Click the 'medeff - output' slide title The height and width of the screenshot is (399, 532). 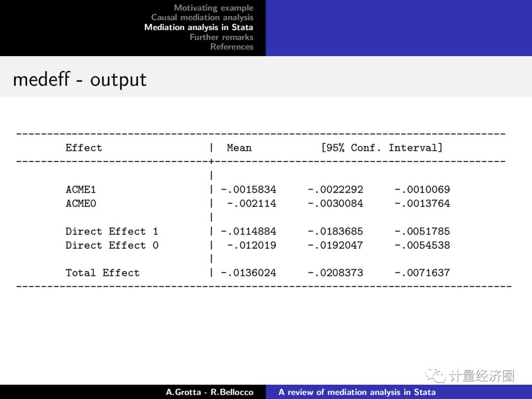pyautogui.click(x=80, y=80)
